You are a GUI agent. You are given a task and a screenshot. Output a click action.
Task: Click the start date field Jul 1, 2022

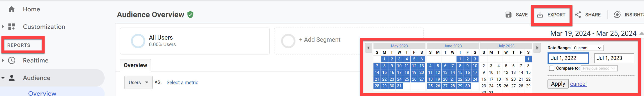pos(568,58)
